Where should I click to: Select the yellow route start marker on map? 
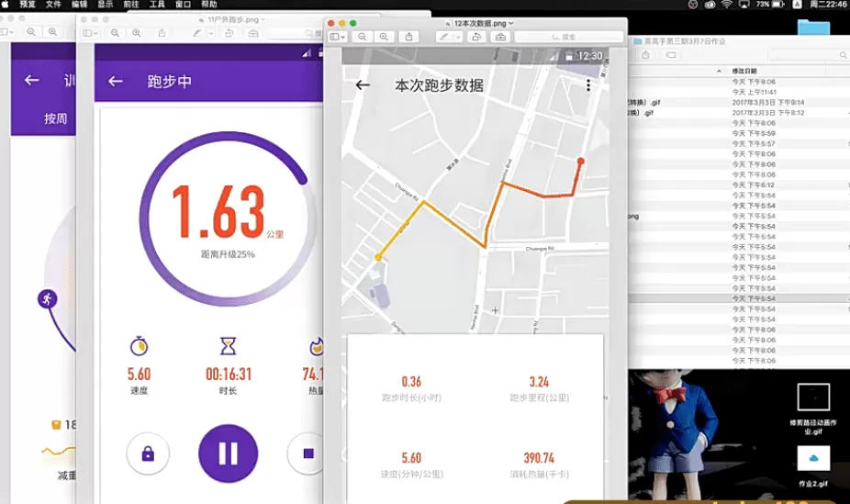(378, 257)
